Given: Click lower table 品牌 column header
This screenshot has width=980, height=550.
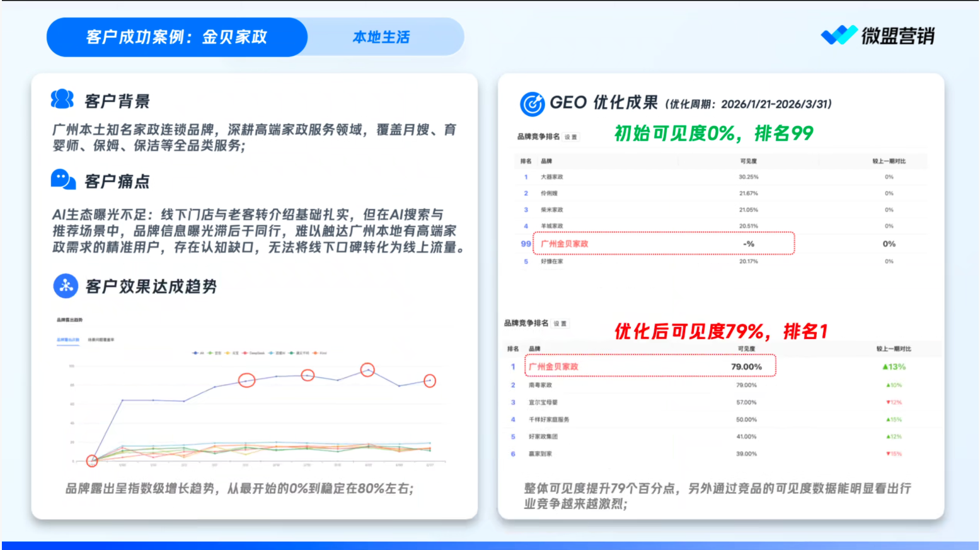Looking at the screenshot, I should pyautogui.click(x=534, y=349).
